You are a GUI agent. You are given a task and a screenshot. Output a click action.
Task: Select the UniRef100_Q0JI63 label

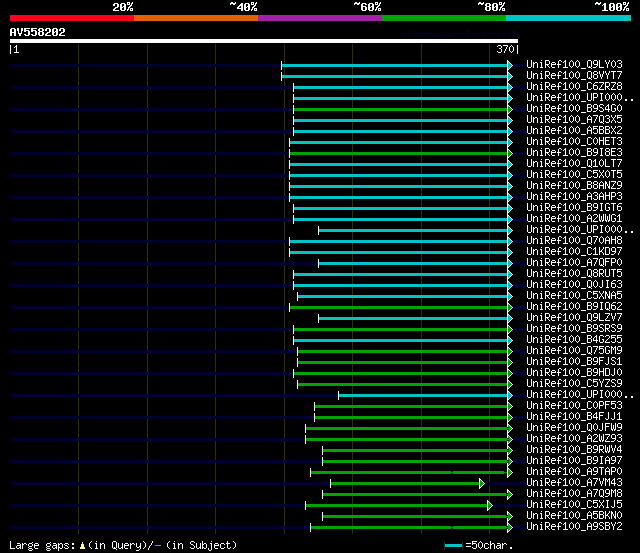(574, 285)
